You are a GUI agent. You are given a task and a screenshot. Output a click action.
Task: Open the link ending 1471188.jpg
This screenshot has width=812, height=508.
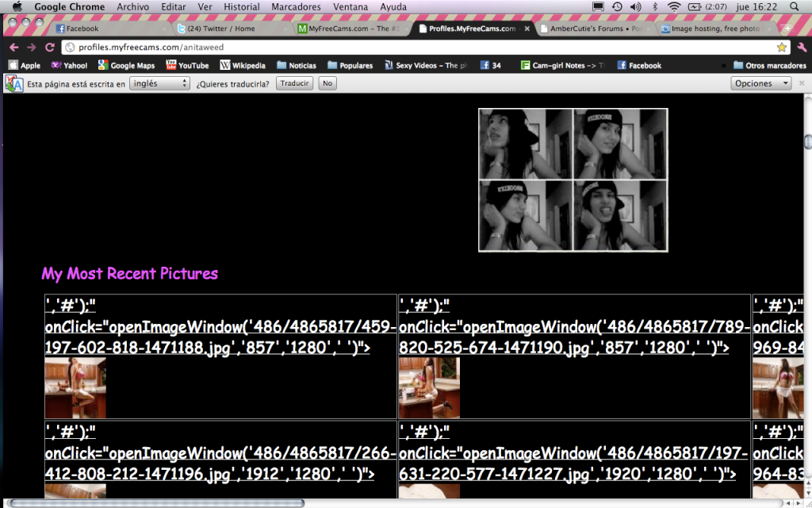pyautogui.click(x=220, y=326)
